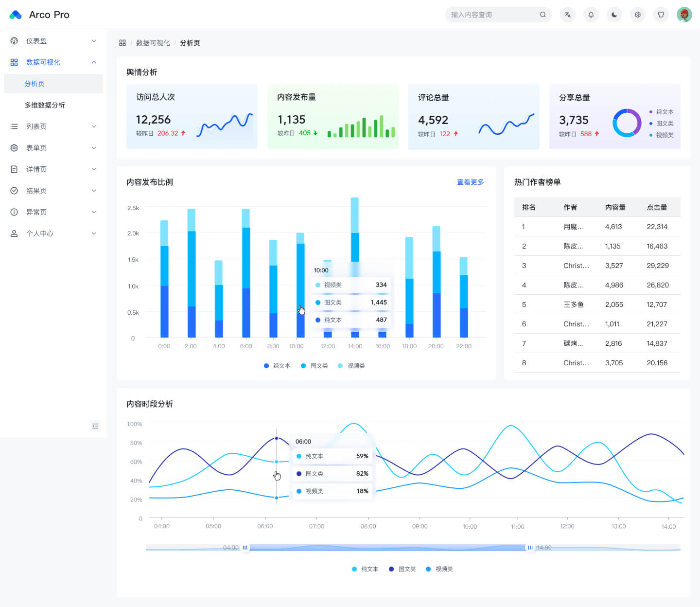Expand the 仪表盘 menu
Screen dimensions: 700x607
[x=53, y=41]
